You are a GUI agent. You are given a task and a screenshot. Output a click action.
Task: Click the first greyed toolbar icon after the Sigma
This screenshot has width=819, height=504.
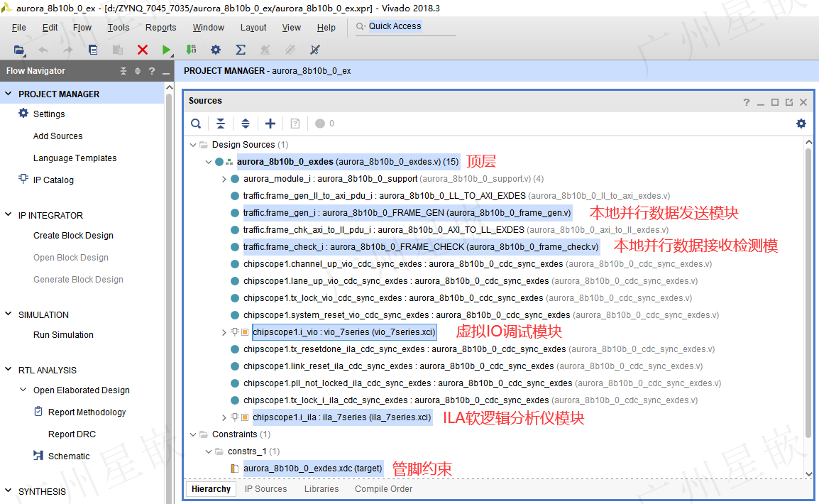(265, 50)
